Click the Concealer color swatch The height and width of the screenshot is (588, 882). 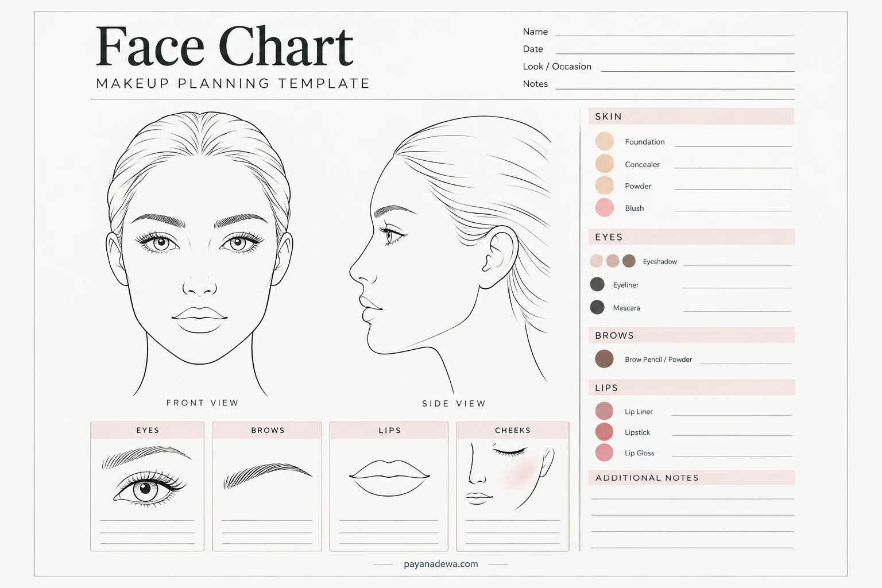605,164
